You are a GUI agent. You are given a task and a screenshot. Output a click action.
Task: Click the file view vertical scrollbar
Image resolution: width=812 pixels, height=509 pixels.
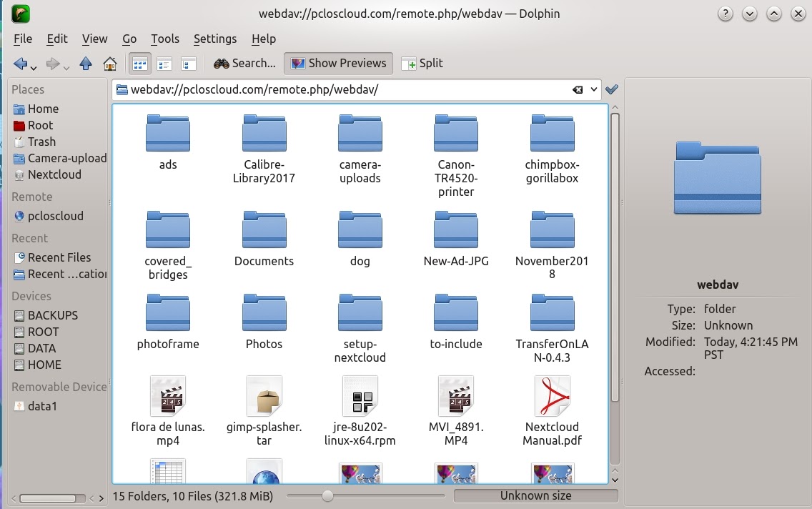tap(615, 258)
